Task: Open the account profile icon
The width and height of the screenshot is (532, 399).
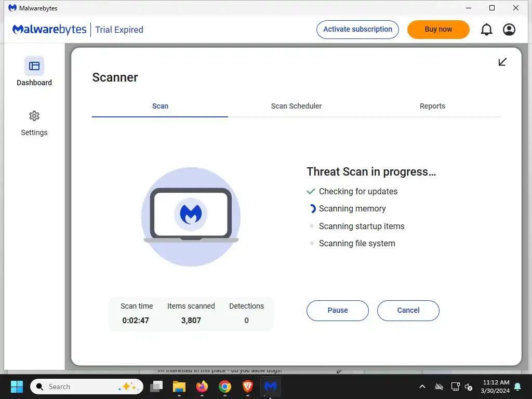Action: coord(509,30)
